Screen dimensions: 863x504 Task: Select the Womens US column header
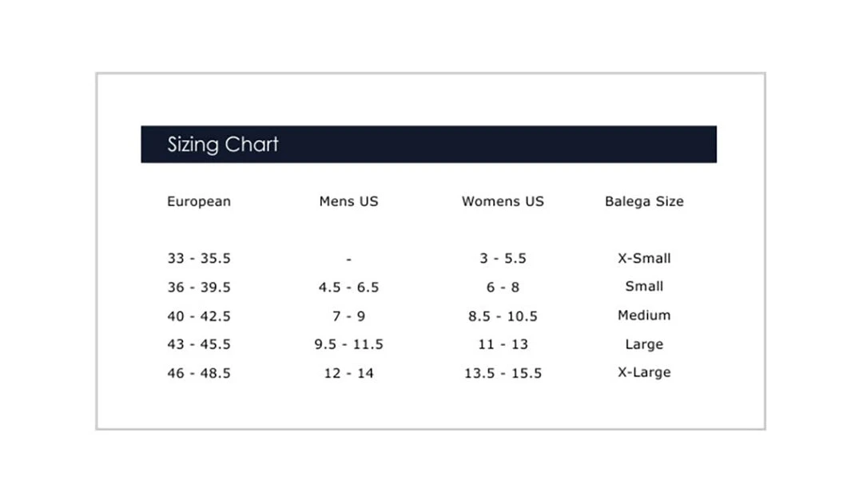[x=503, y=202]
